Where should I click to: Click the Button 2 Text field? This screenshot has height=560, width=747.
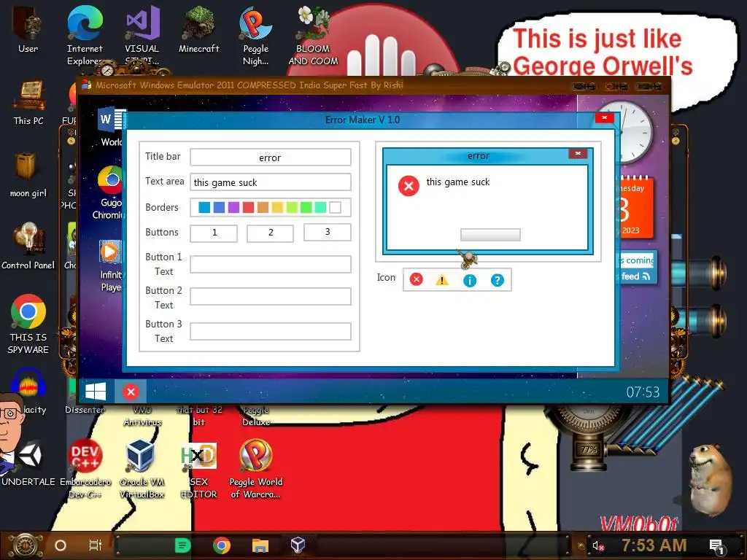pos(271,296)
